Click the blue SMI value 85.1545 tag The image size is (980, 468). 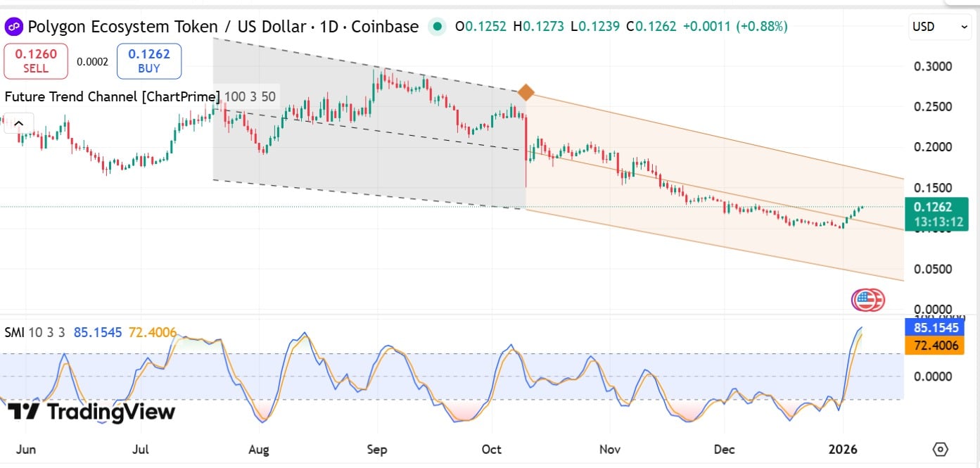pos(933,327)
